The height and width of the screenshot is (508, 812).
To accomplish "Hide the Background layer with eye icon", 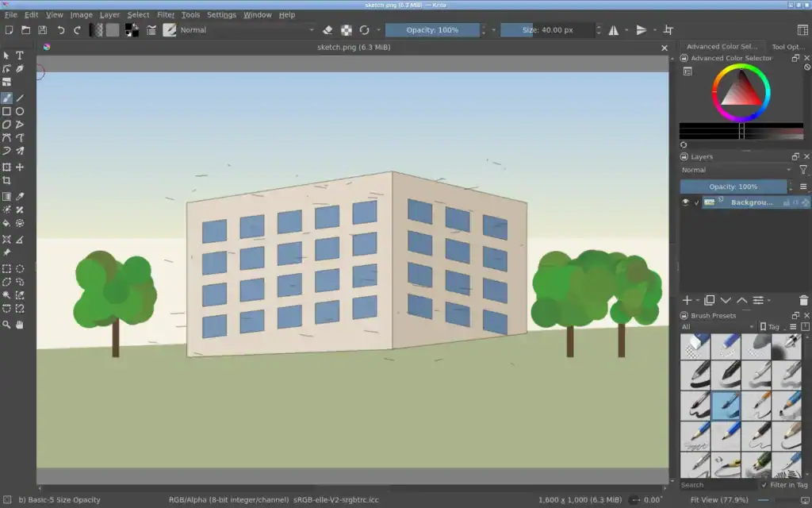I will click(686, 202).
